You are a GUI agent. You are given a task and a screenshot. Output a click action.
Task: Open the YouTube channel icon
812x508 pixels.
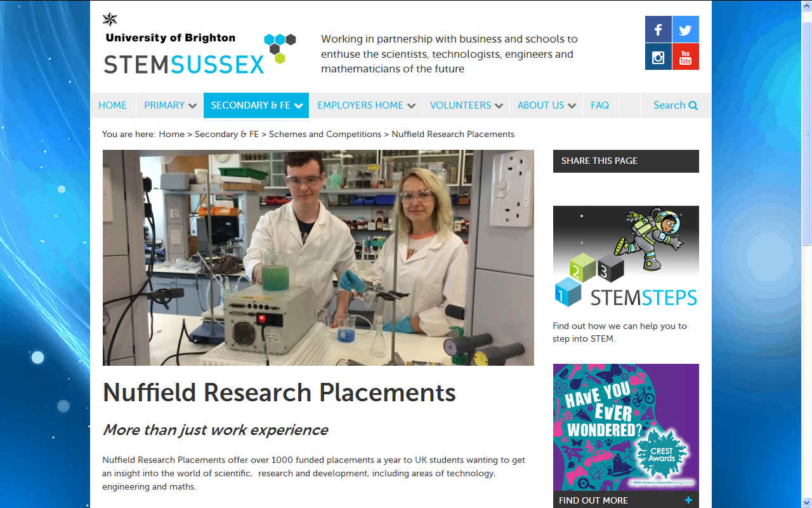(685, 57)
